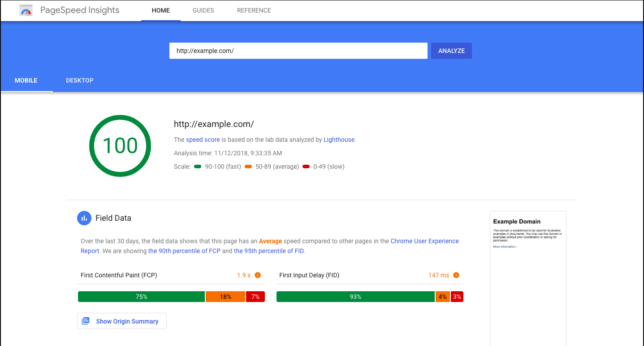This screenshot has height=346, width=644.
Task: Open the GUIDES menu item
Action: pyautogui.click(x=203, y=10)
